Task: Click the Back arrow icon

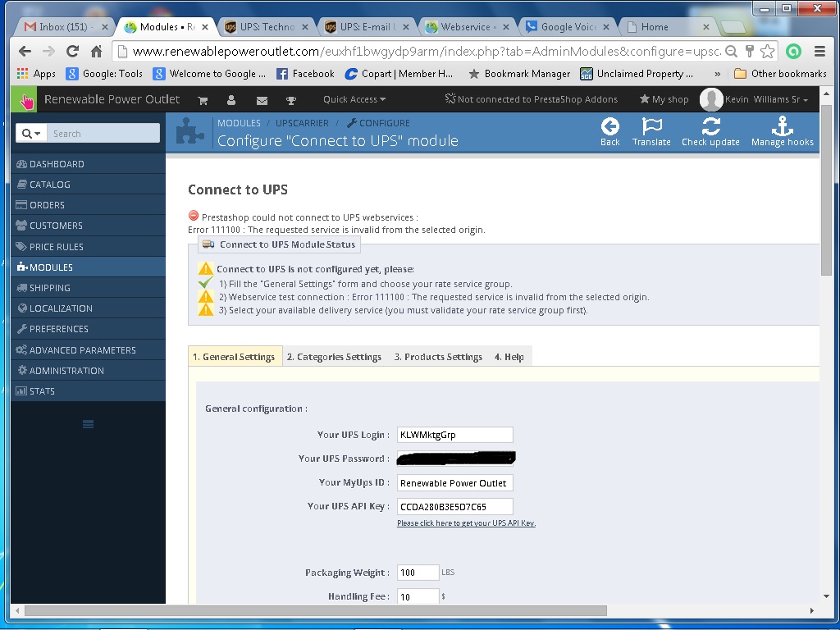Action: [x=609, y=126]
